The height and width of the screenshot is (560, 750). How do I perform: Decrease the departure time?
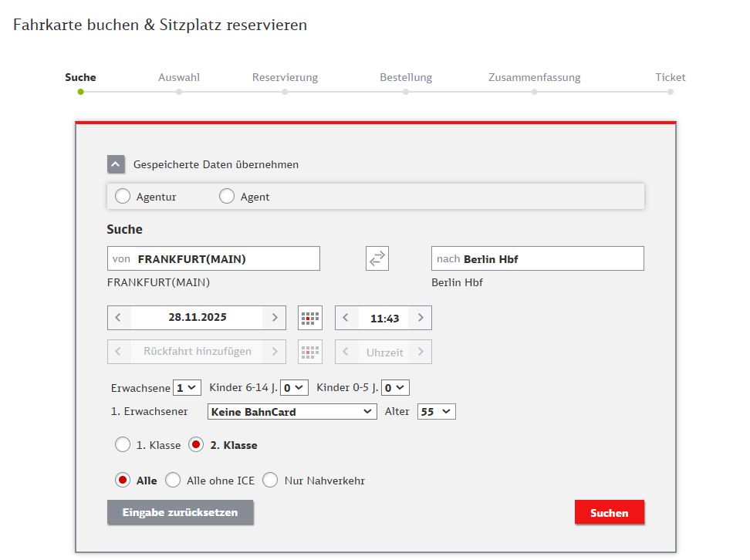346,318
